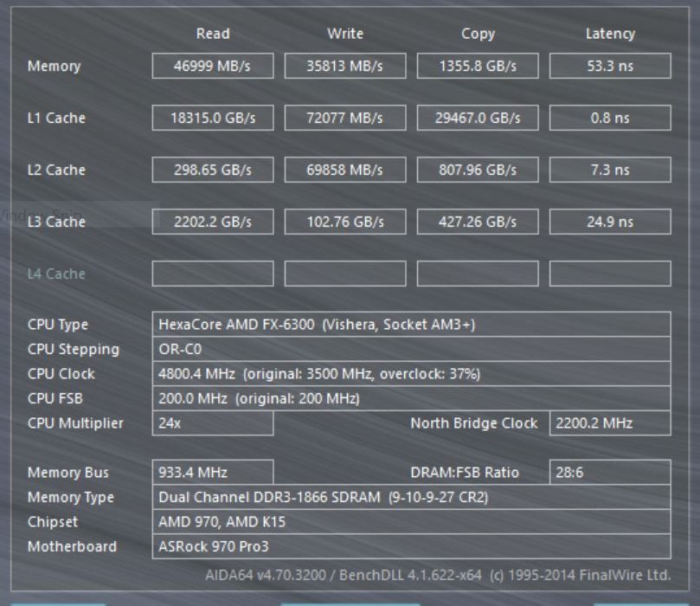Click L1 Cache Write value 72077 MB/s
Viewport: 700px width, 606px height.
345,118
